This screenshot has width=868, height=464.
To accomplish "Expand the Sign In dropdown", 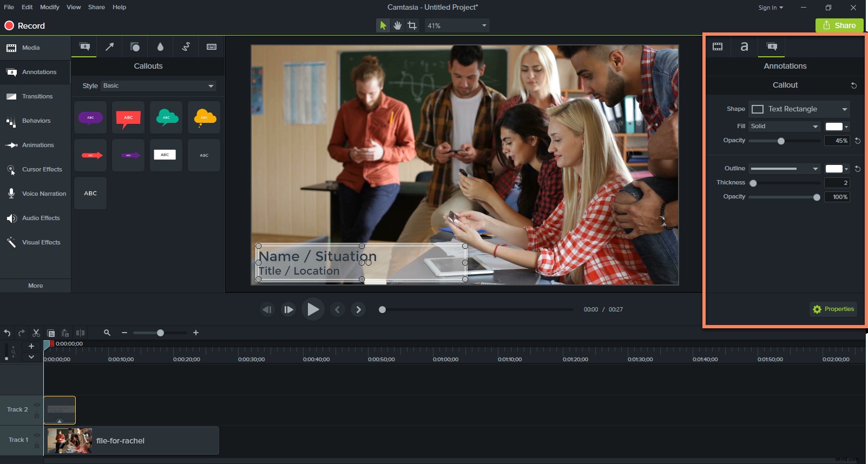I will (x=771, y=8).
